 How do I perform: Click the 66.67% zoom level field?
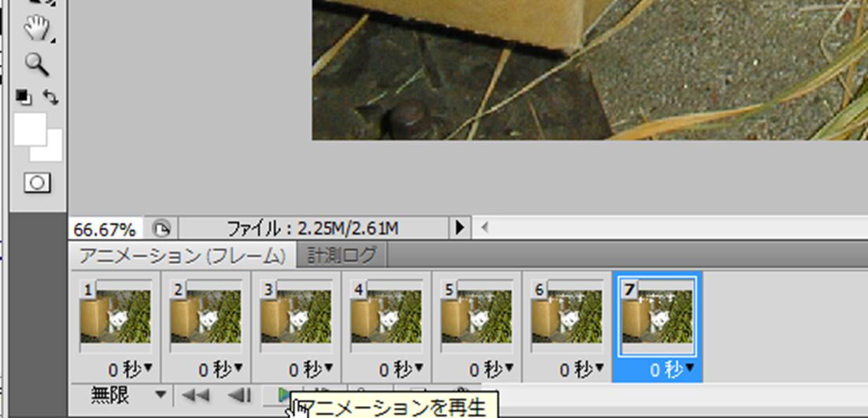pyautogui.click(x=105, y=229)
